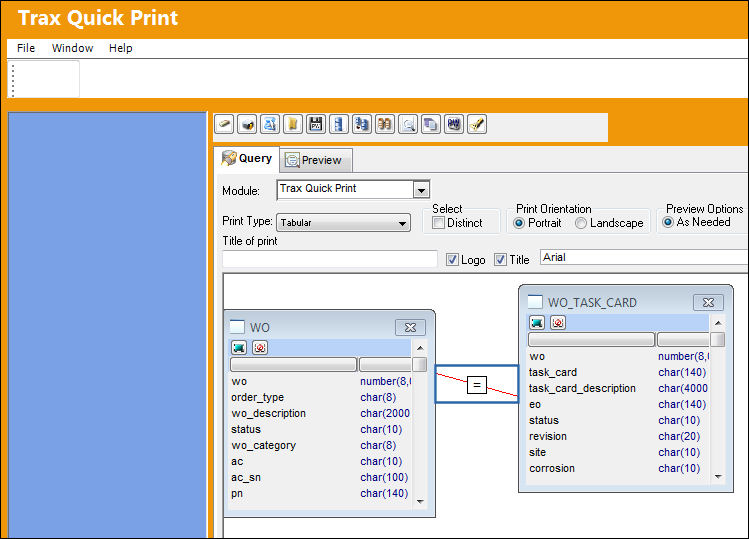
Task: Click the magnifying glass search icon
Action: [x=407, y=125]
